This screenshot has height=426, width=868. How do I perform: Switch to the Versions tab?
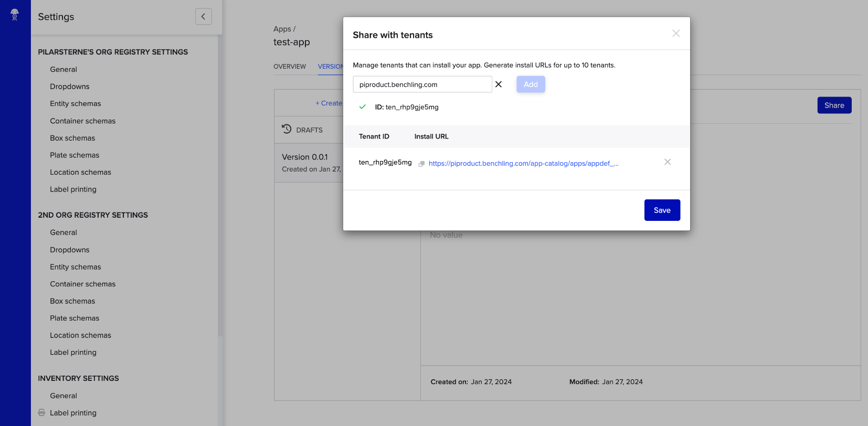[x=331, y=67]
